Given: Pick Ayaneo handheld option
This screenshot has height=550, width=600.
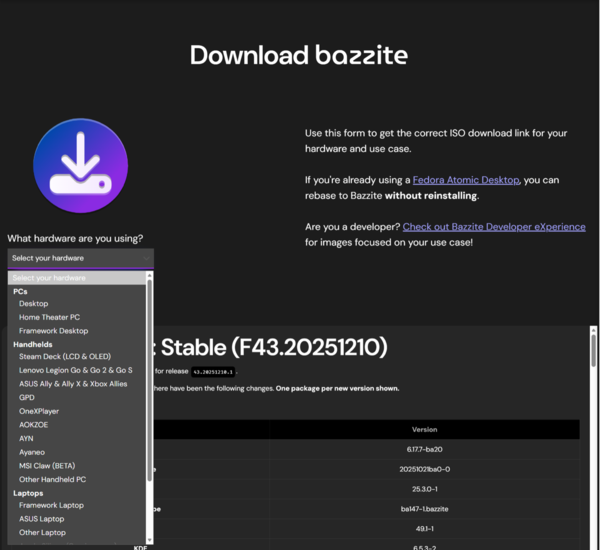Looking at the screenshot, I should pyautogui.click(x=77, y=452).
